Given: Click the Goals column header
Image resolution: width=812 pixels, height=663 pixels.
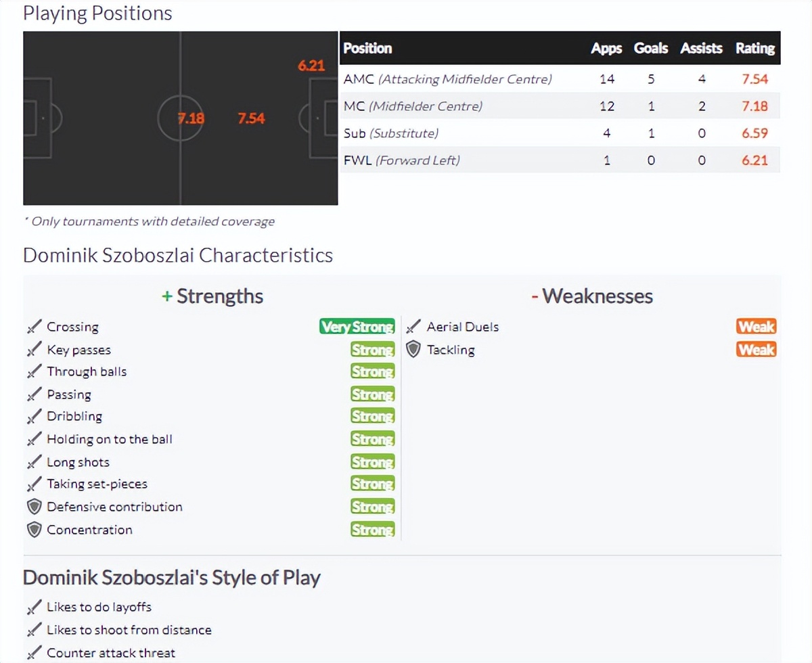Looking at the screenshot, I should (650, 48).
